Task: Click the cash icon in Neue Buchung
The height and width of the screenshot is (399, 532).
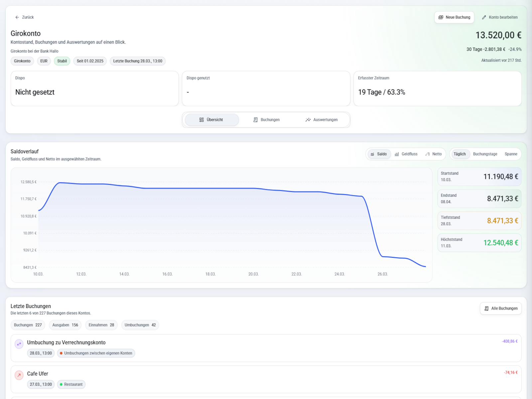Action: point(441,17)
